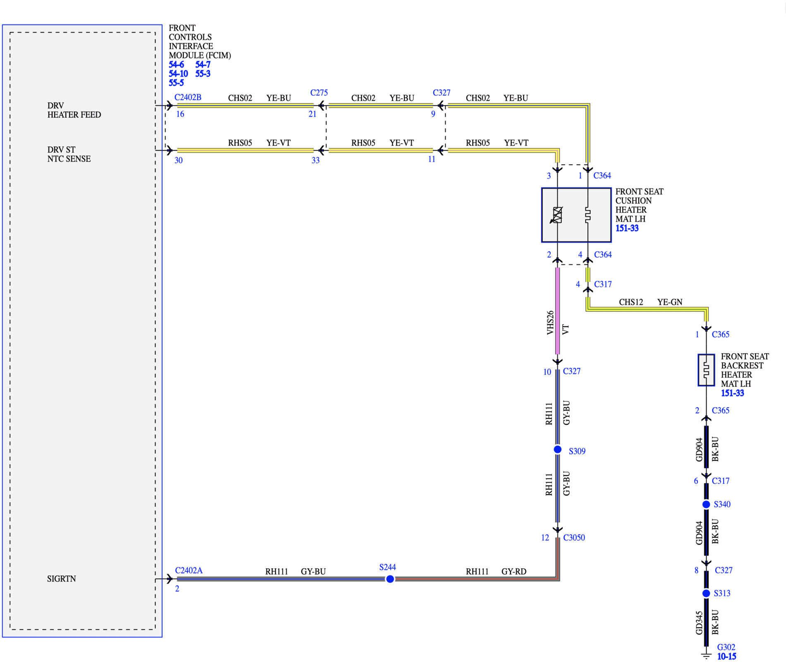This screenshot has width=786, height=672.
Task: Select RH111 GY-RD wire label
Action: [496, 572]
